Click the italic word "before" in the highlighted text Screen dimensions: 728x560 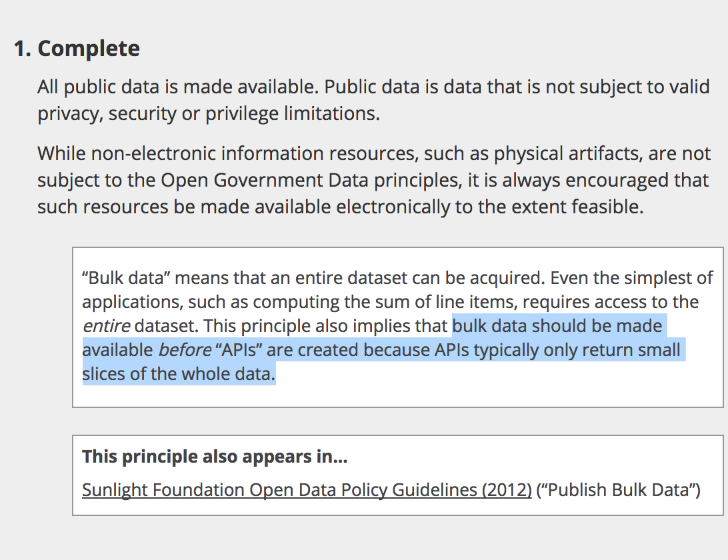click(185, 350)
